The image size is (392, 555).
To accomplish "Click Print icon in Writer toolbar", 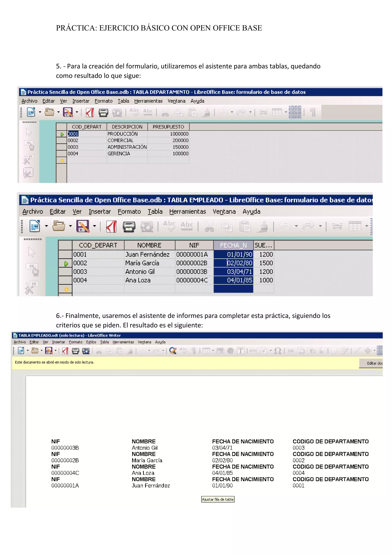I will click(x=76, y=351).
